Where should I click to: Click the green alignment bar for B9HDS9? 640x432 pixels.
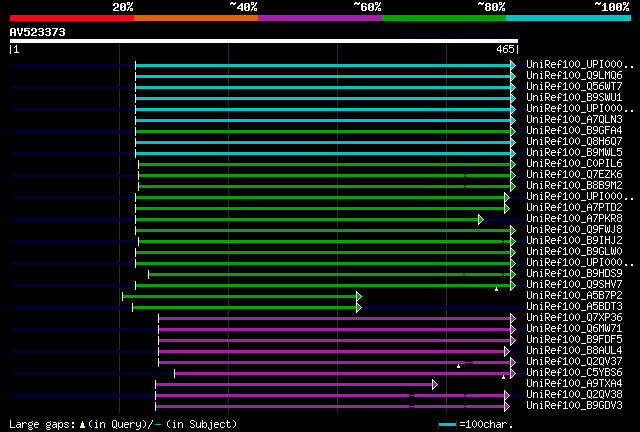point(329,274)
